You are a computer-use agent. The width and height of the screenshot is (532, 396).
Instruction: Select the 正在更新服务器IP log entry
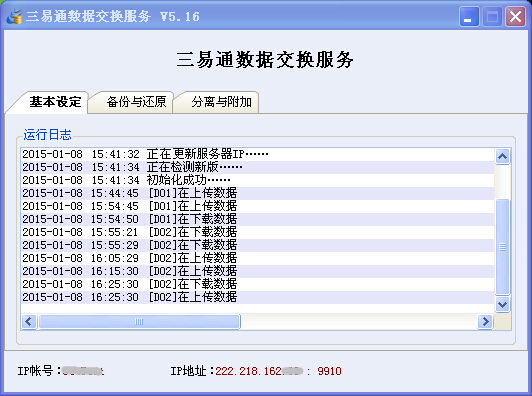258,154
